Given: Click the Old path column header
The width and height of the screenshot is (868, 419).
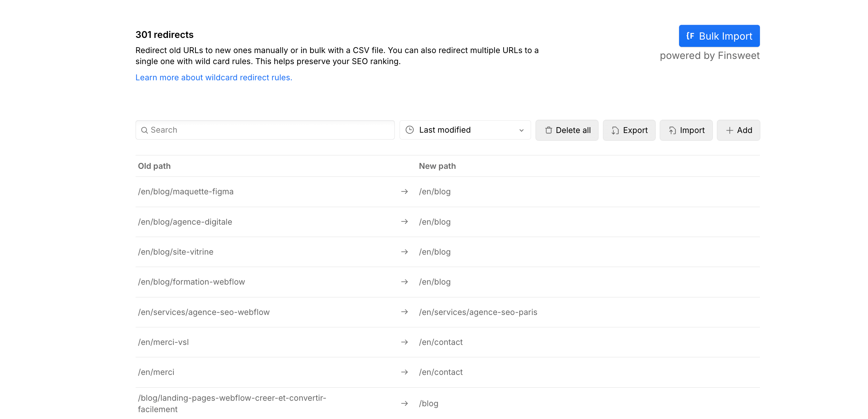Looking at the screenshot, I should pos(154,166).
